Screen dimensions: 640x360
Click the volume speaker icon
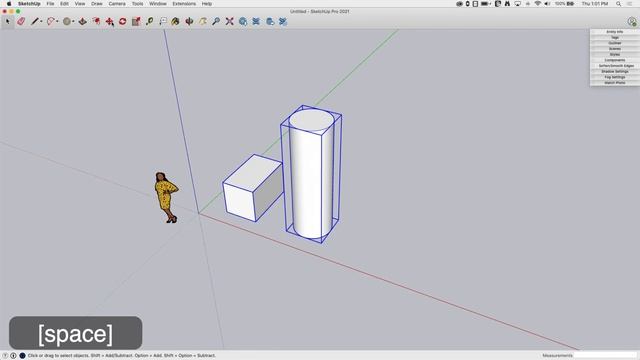pyautogui.click(x=547, y=4)
